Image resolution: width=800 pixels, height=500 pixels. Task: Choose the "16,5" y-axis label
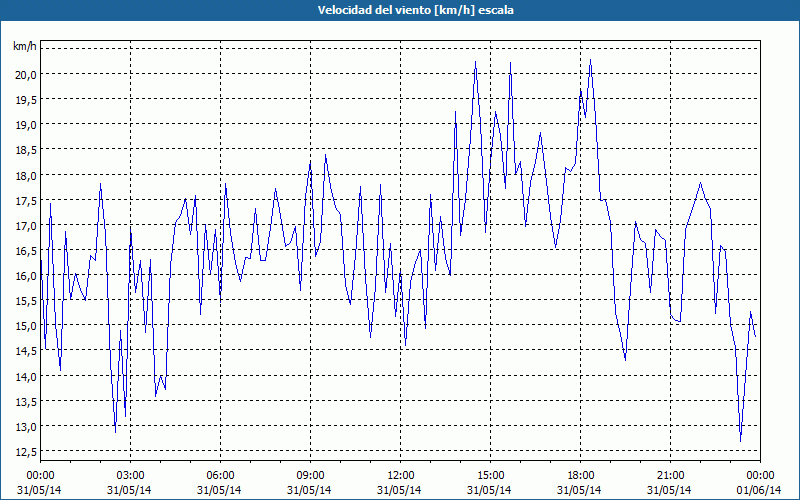pyautogui.click(x=27, y=251)
